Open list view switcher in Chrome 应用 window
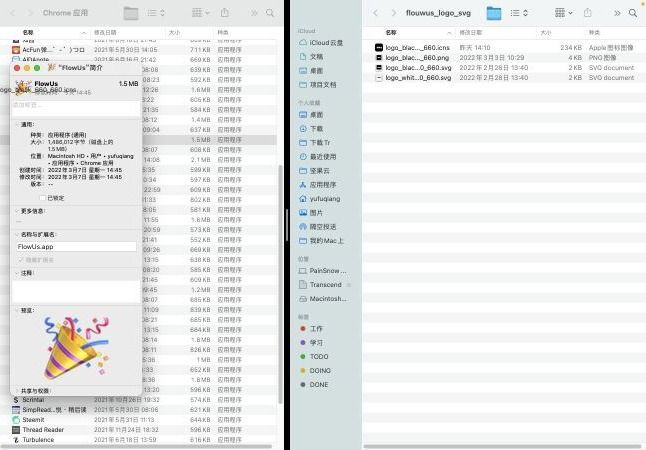The width and height of the screenshot is (646, 450). point(156,13)
